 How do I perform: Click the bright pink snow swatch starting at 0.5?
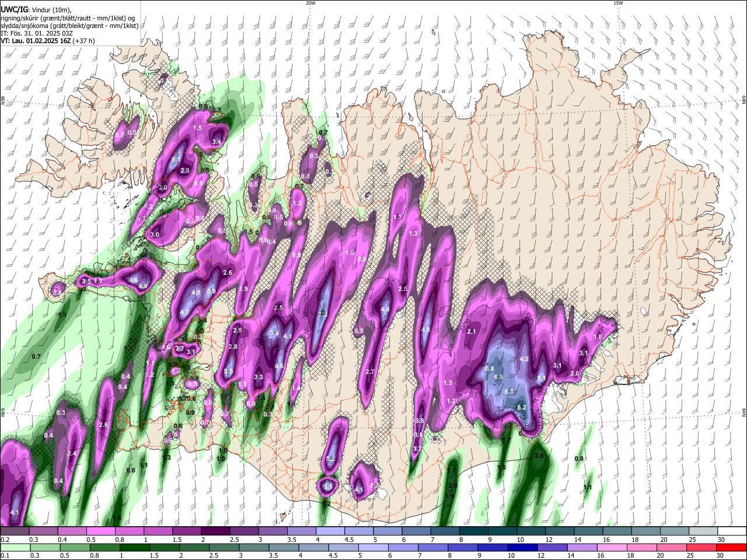click(100, 531)
